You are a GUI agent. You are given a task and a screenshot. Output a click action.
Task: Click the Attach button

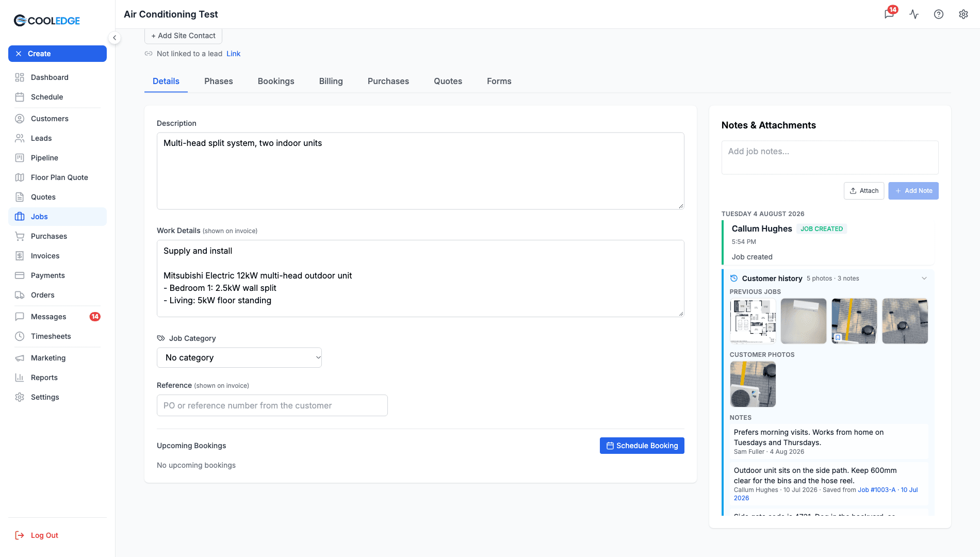pos(864,191)
